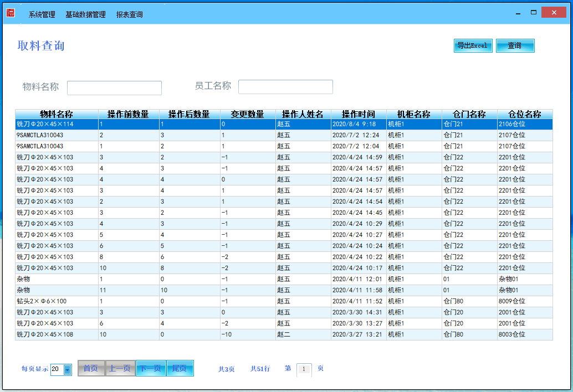This screenshot has height=392, width=573.
Task: Go to 首页 first page
Action: coord(91,368)
